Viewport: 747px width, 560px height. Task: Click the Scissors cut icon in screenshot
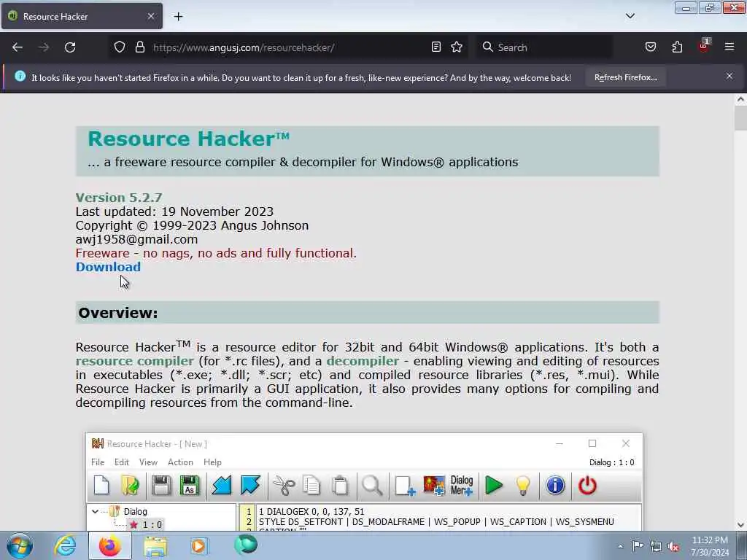coord(284,486)
